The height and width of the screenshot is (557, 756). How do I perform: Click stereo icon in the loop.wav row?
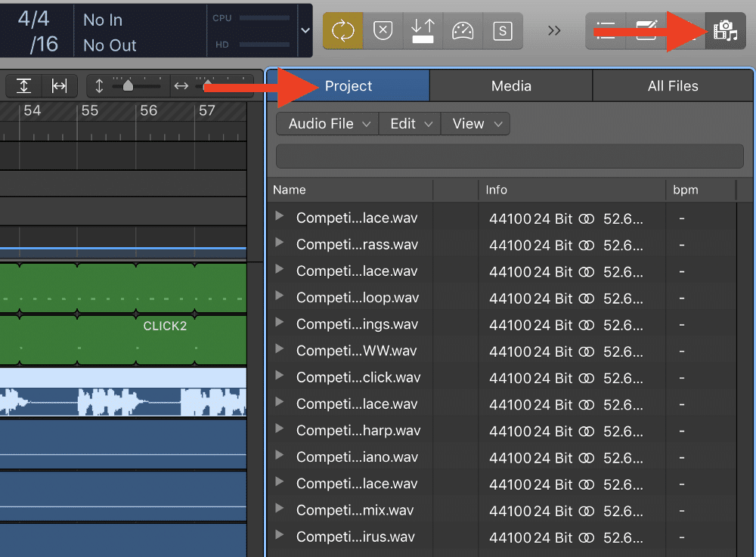[x=587, y=299]
